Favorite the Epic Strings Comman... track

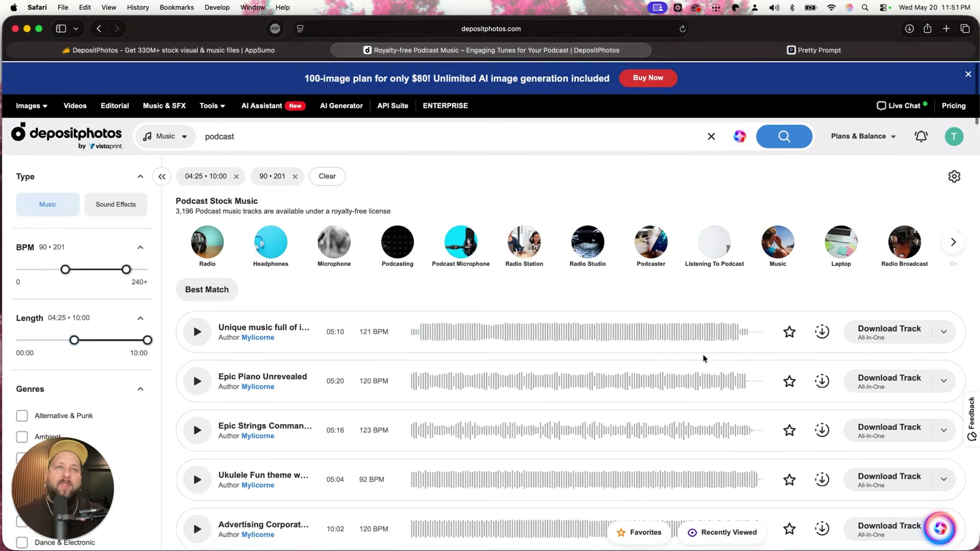(x=789, y=430)
